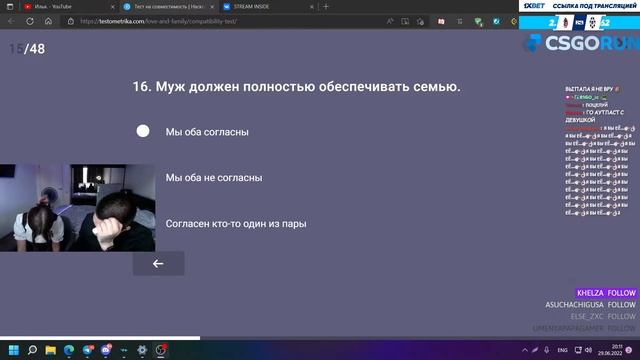The height and width of the screenshot is (360, 640).
Task: Open the tab actions menu icon
Action: [10, 7]
